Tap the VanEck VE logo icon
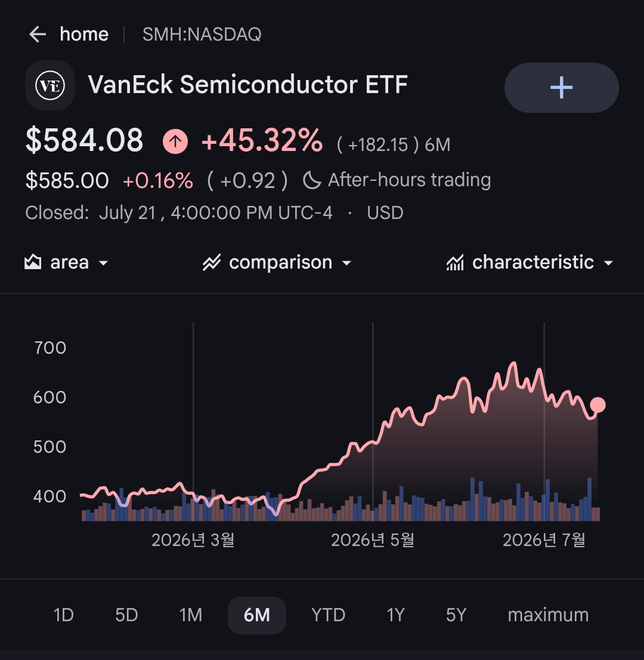 (50, 85)
